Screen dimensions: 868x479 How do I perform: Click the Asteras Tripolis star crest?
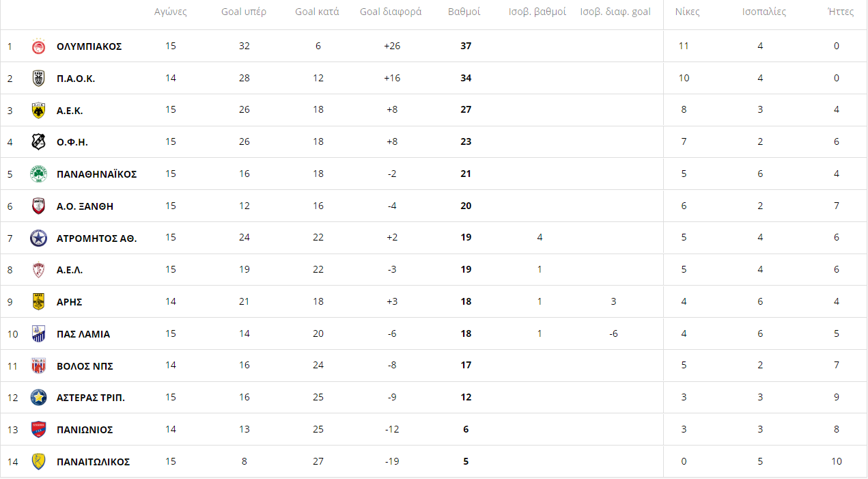[x=39, y=398]
